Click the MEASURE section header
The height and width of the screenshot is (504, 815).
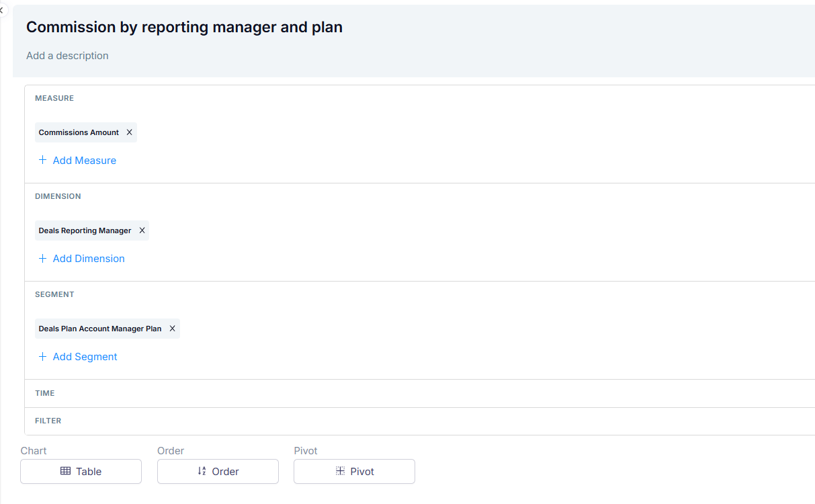coord(54,98)
